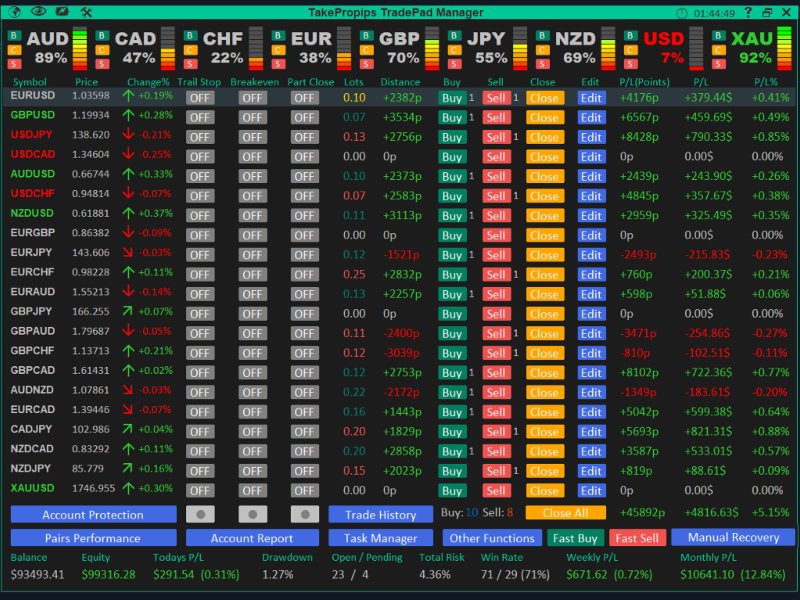Toggle the global Trail Stop switch below the table

click(200, 514)
